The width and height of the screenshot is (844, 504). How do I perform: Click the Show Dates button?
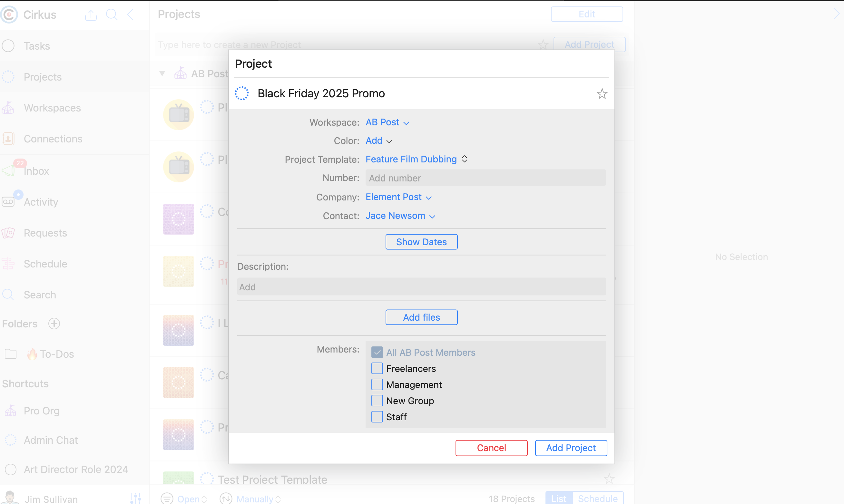point(421,242)
